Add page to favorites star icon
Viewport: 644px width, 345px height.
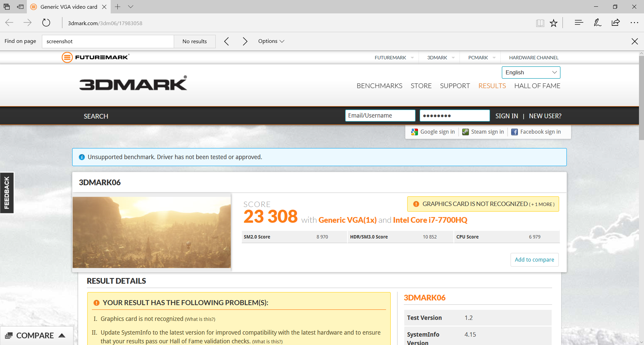click(553, 23)
